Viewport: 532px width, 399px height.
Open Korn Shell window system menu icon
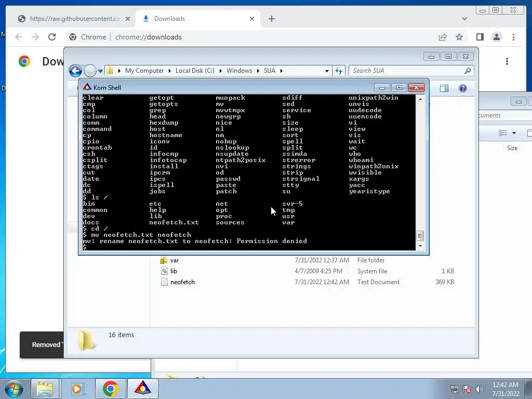pos(87,87)
